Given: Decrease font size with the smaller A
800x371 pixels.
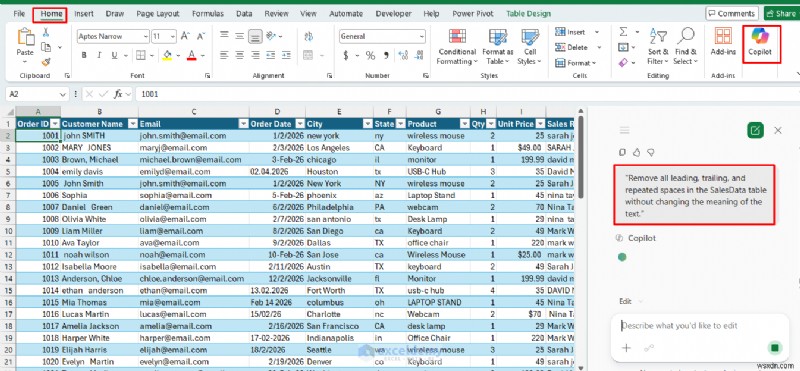Looking at the screenshot, I should [201, 36].
